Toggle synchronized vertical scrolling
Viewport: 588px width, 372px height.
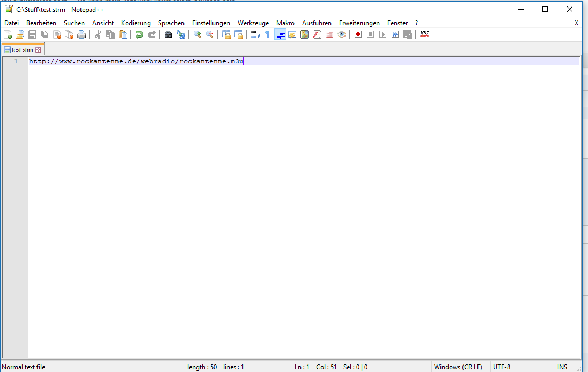coord(226,34)
